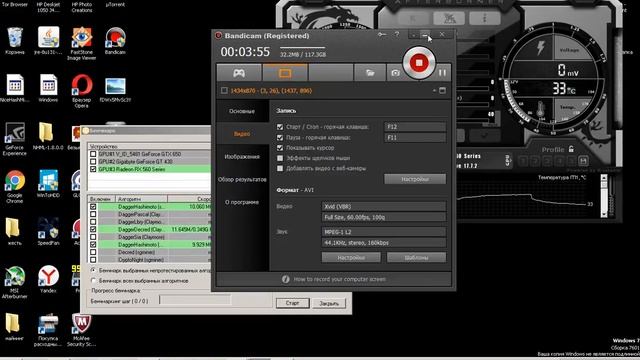This screenshot has height=360, width=640.
Task: Uncheck GPU#3 Radeon RX 560 Series device
Action: click(93, 169)
